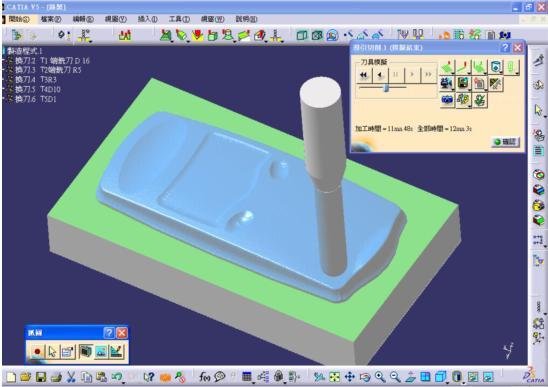Select tree item 換刀.2 T1 端銑刀 D 16

(x=52, y=60)
